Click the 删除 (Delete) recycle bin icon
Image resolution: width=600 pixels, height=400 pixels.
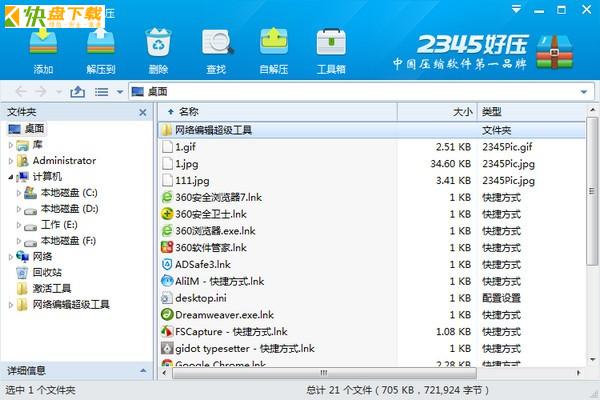click(158, 42)
